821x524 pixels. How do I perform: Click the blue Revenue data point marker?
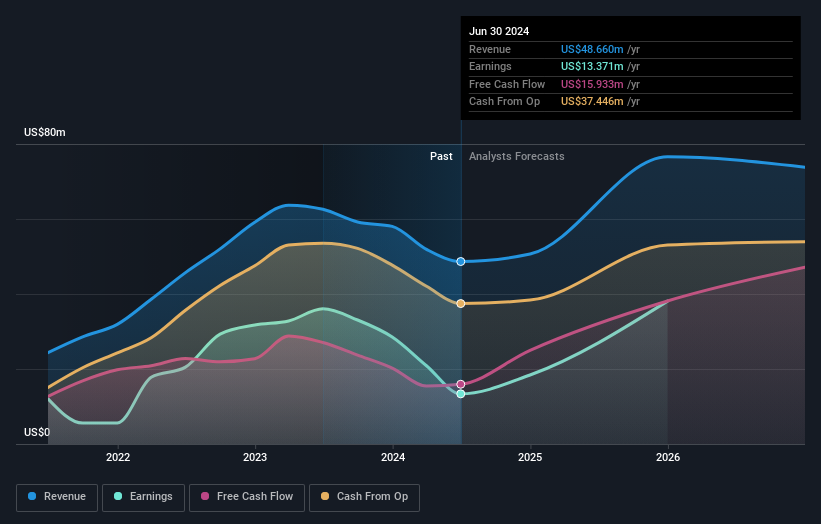tap(461, 262)
